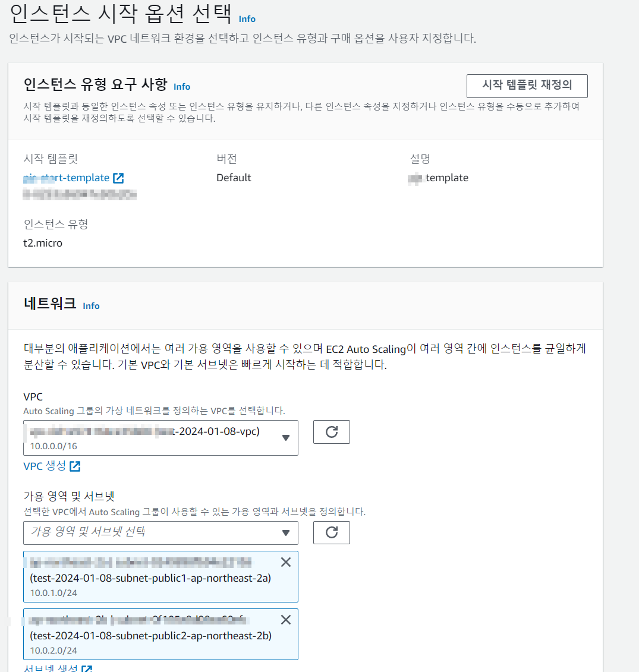Image resolution: width=639 pixels, height=672 pixels.
Task: Click the VPC dropdown arrow
Action: pos(286,437)
